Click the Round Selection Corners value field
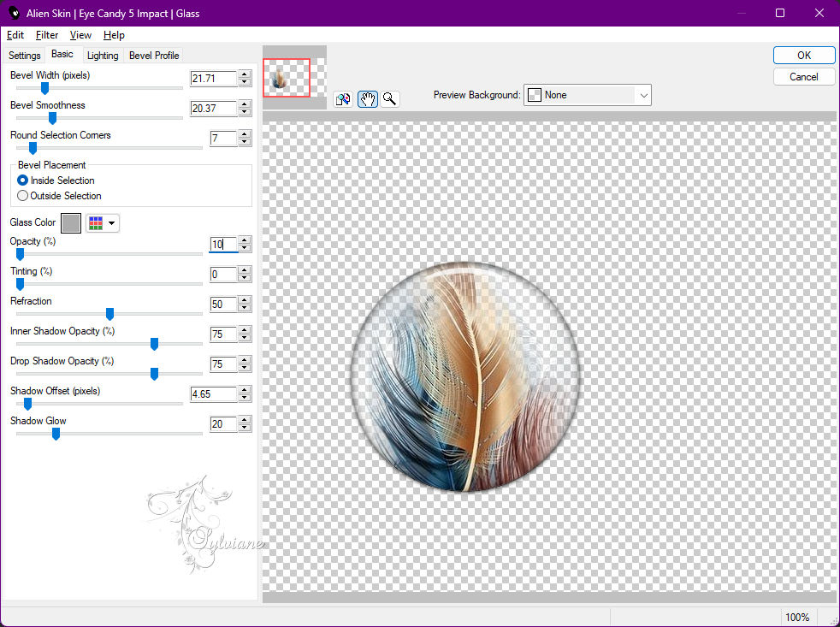840x627 pixels. pyautogui.click(x=223, y=139)
